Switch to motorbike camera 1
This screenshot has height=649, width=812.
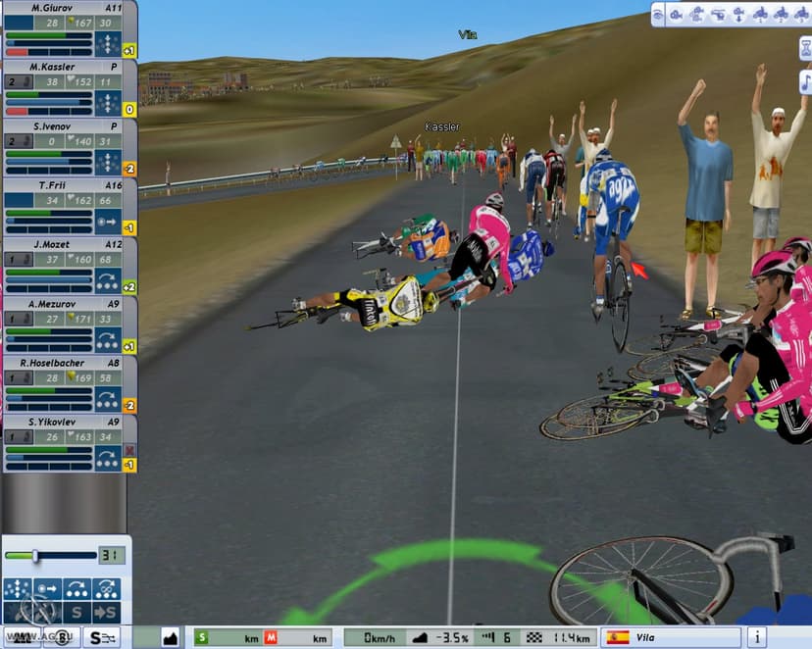760,15
